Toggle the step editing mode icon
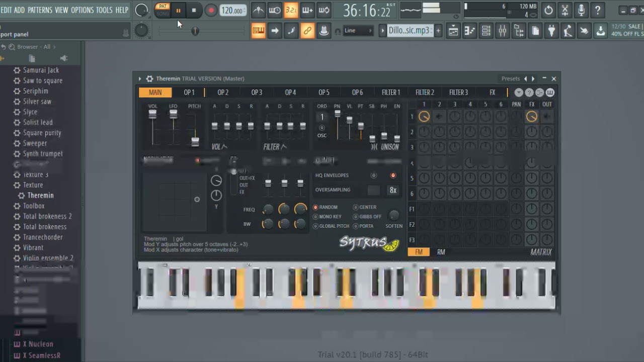Image resolution: width=644 pixels, height=362 pixels. click(x=291, y=31)
